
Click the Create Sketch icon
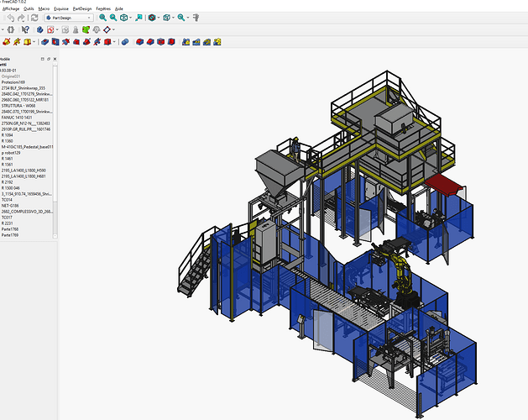pyautogui.click(x=50, y=30)
